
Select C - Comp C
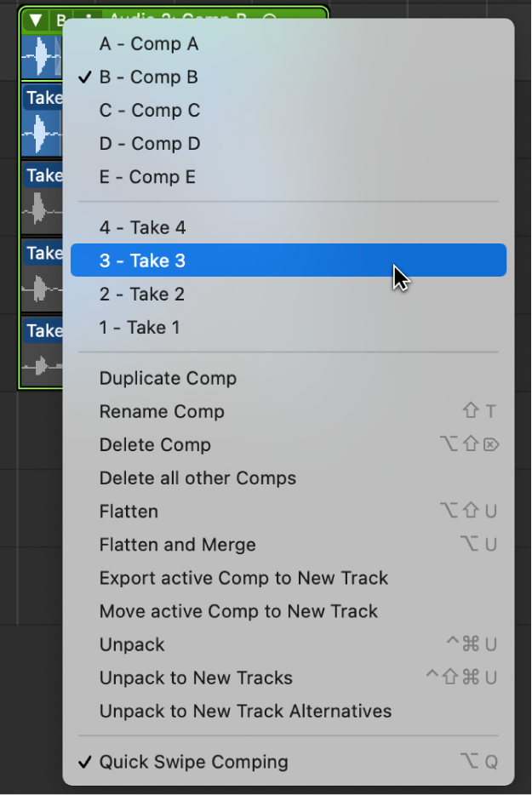pyautogui.click(x=149, y=111)
